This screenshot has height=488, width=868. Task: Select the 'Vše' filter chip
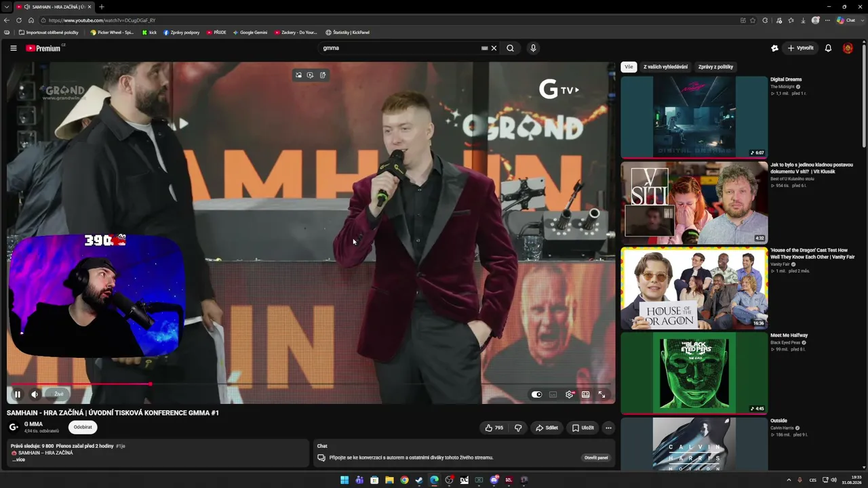(629, 67)
